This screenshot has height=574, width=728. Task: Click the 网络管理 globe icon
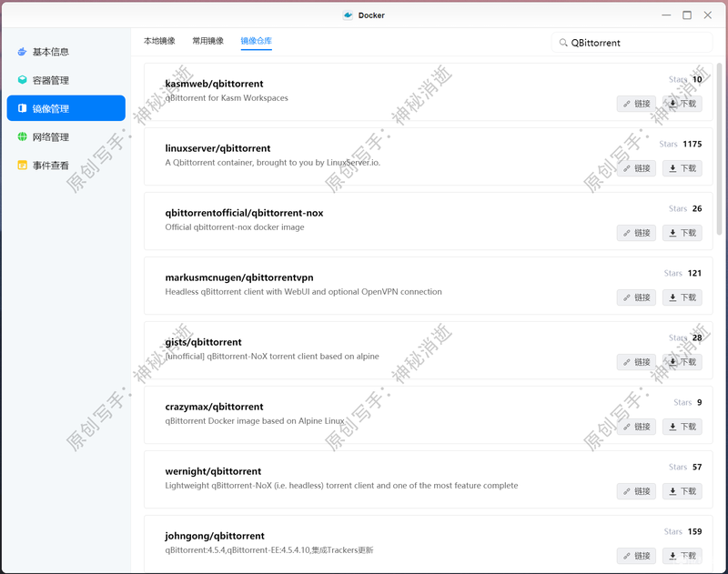click(x=22, y=136)
